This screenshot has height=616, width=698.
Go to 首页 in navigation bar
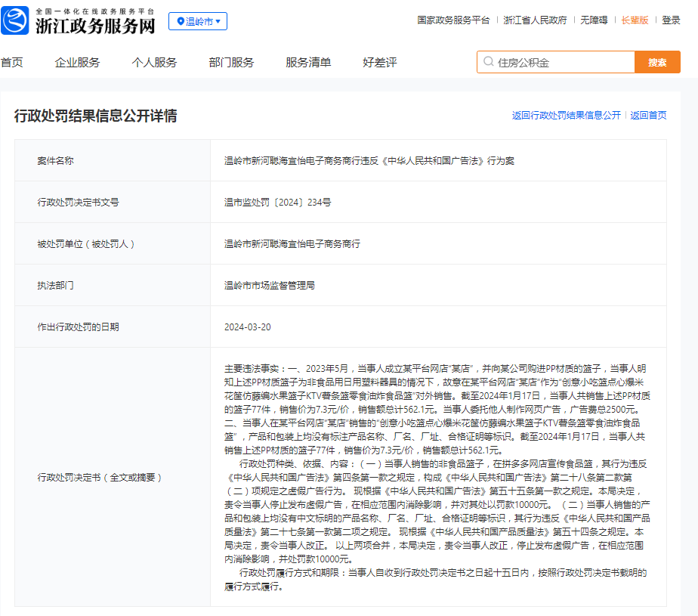(x=11, y=62)
